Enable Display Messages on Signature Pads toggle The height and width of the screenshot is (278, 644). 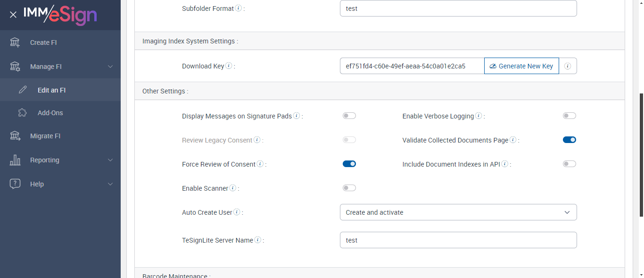point(349,116)
